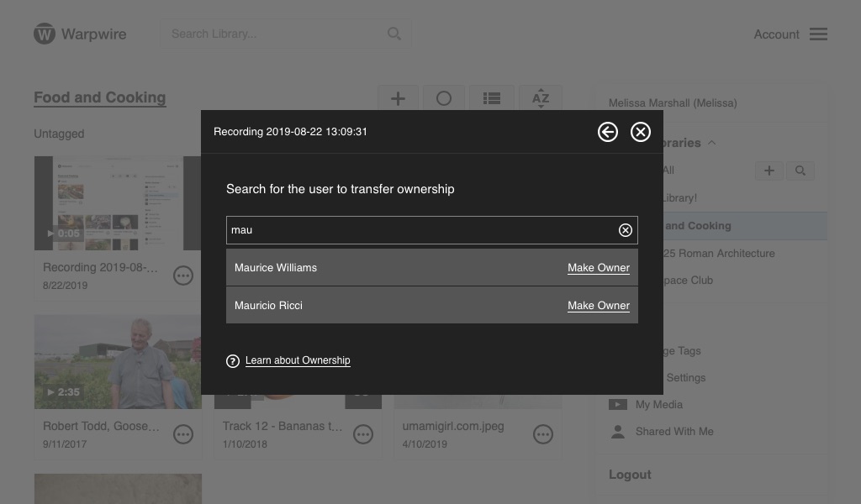Collapse the Media Libraries section chevron
The width and height of the screenshot is (861, 504).
(x=711, y=143)
